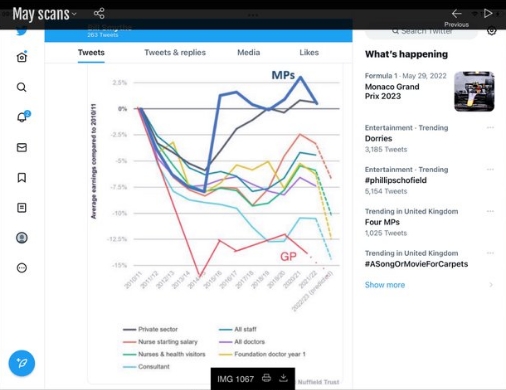The height and width of the screenshot is (390, 506).
Task: Open Twitter Home icon in sidebar
Action: click(22, 57)
